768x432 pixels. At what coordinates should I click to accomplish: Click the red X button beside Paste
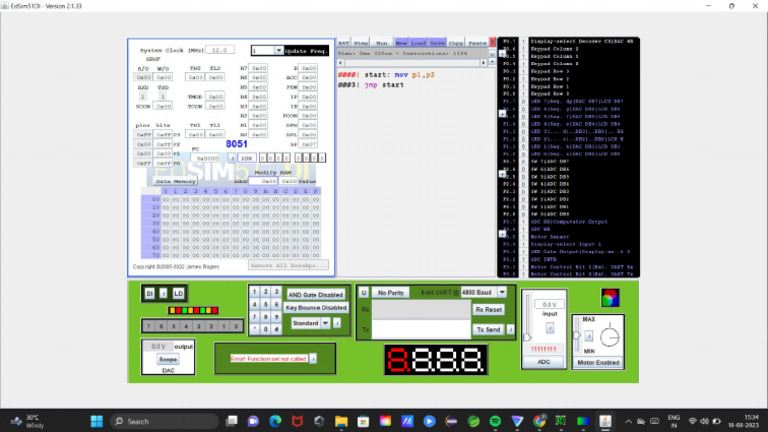point(493,43)
